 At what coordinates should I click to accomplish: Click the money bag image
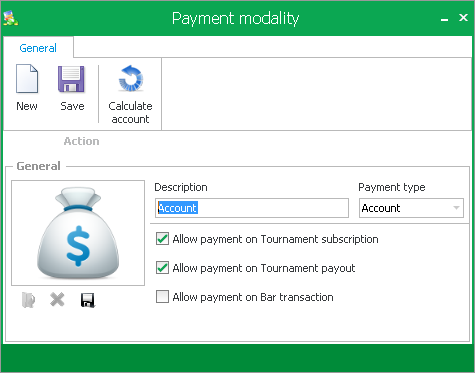(x=78, y=233)
